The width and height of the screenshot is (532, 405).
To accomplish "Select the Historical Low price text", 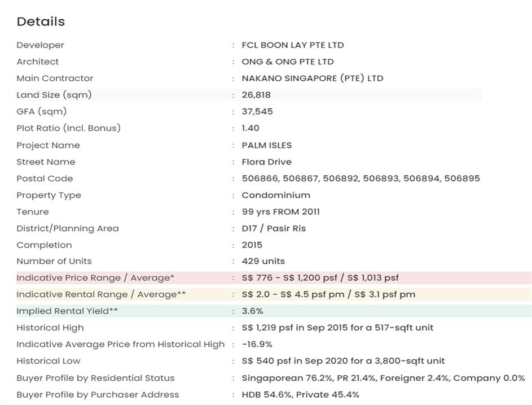I will pyautogui.click(x=343, y=361).
